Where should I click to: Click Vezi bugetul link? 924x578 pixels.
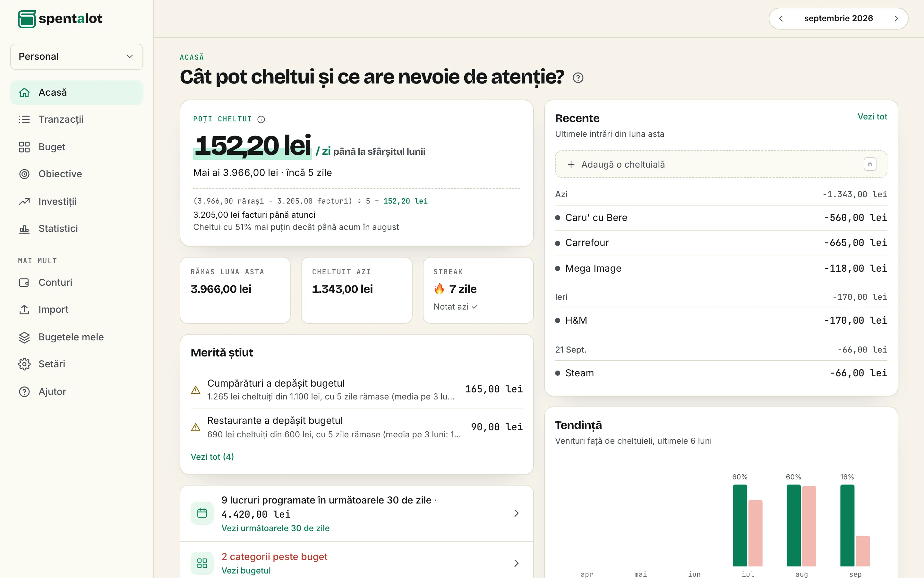tap(246, 571)
